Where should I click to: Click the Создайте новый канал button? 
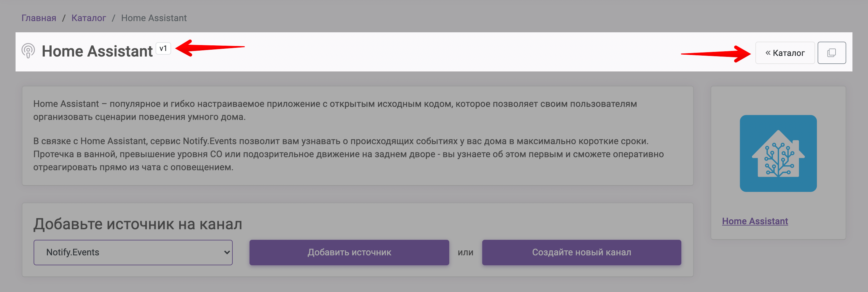(x=581, y=252)
